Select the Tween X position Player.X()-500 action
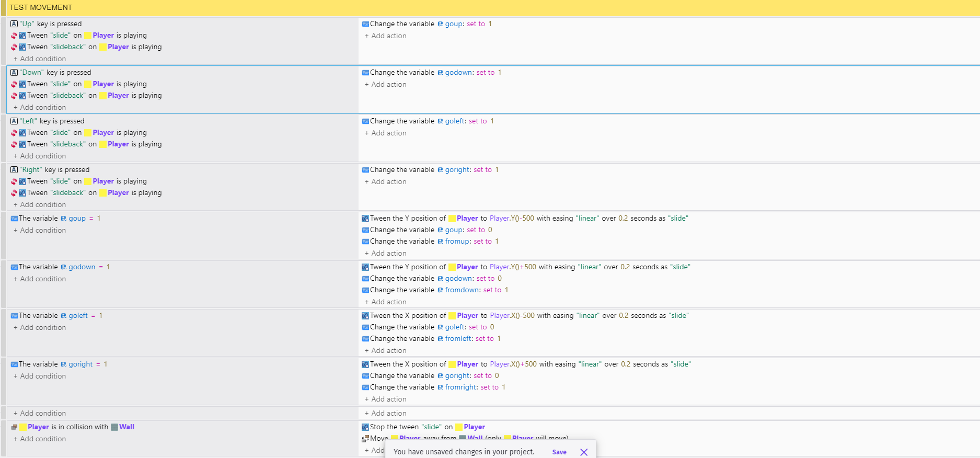Screen dimensions: 980x458 (525, 316)
